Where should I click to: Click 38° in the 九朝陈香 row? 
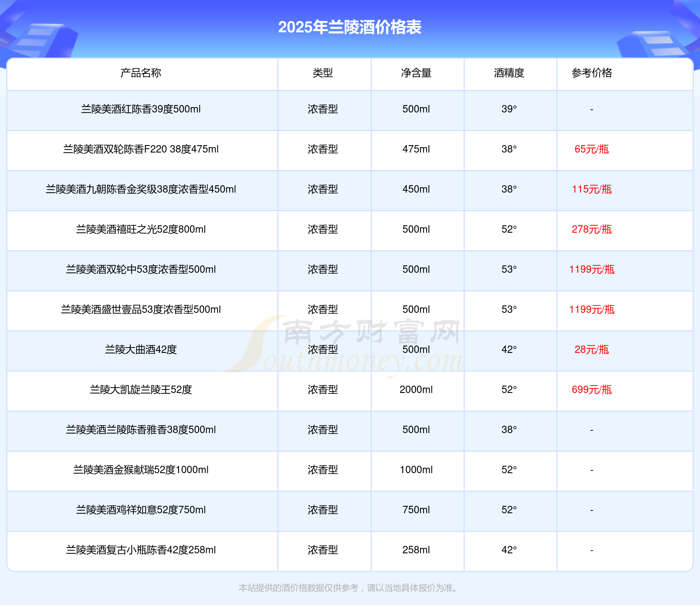[509, 189]
